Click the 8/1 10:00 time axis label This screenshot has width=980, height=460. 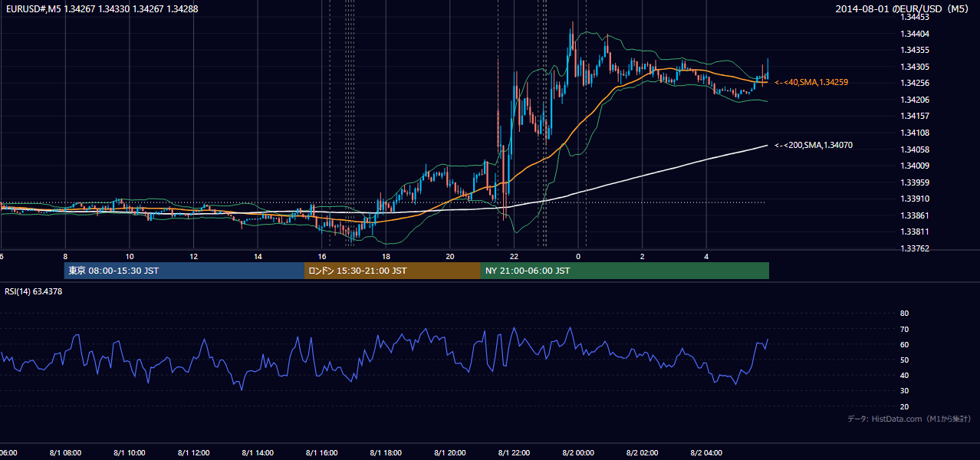tap(130, 452)
